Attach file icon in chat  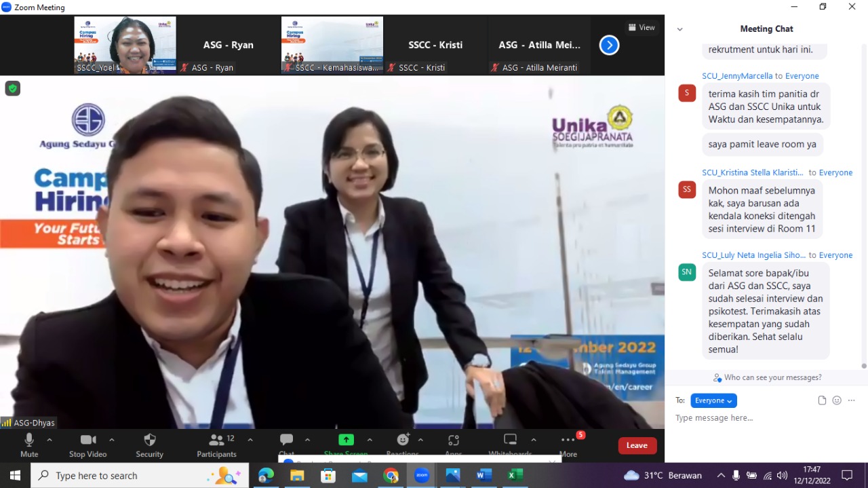point(822,400)
